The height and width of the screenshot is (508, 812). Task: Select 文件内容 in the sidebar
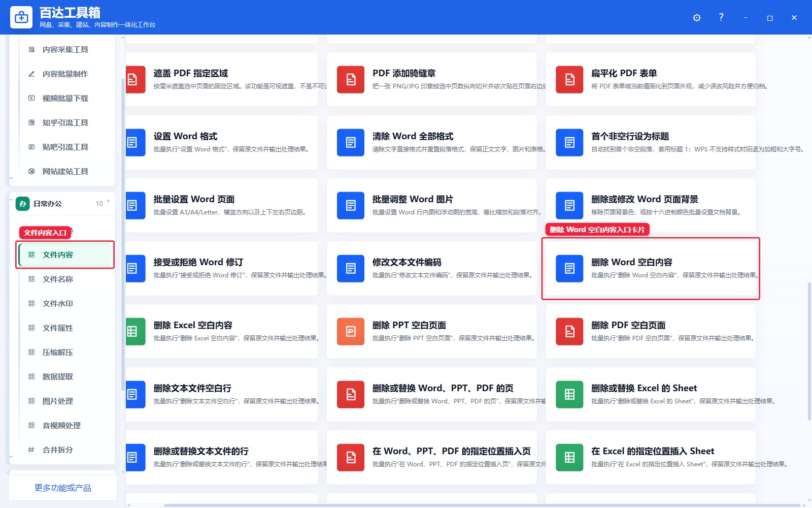(x=65, y=255)
